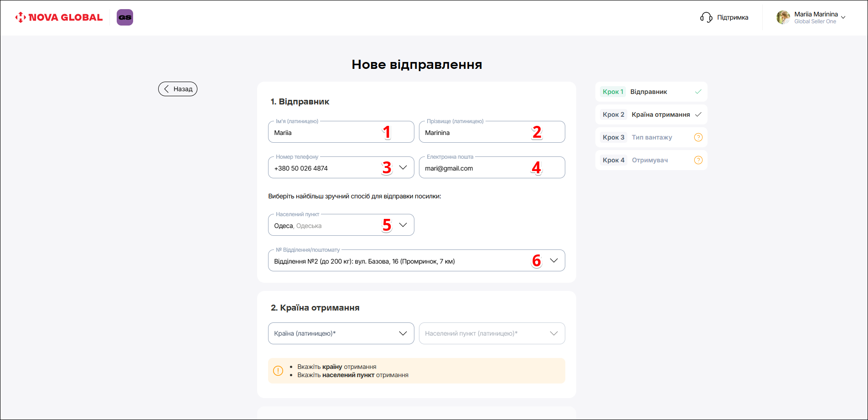Click the email field mari@gmail.com
The width and height of the screenshot is (868, 420).
click(474, 168)
